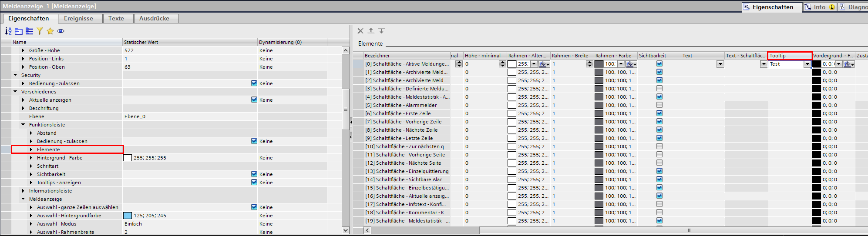Viewport: 868px width, 236px height.
Task: Collapse the Funktionsleiste node
Action: 23,125
